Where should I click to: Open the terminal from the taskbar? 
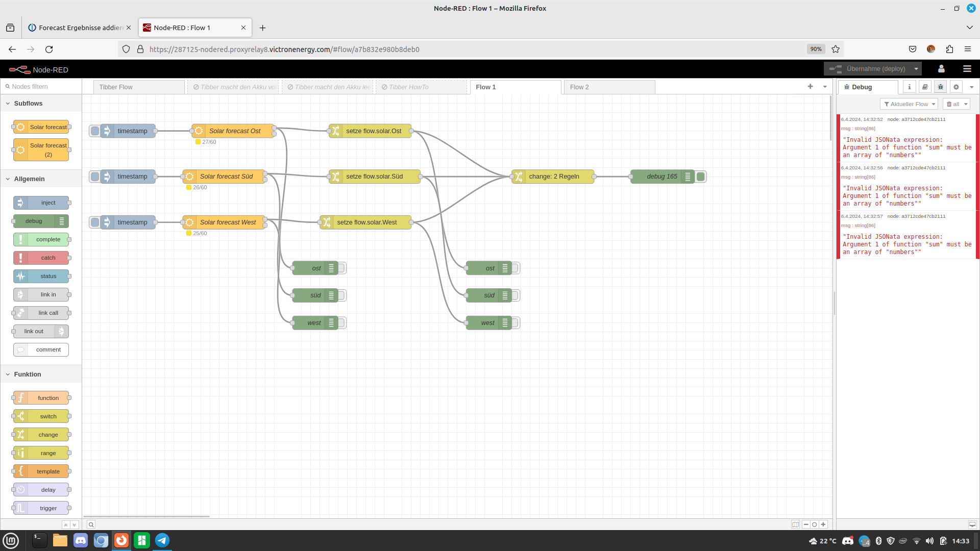pyautogui.click(x=40, y=540)
